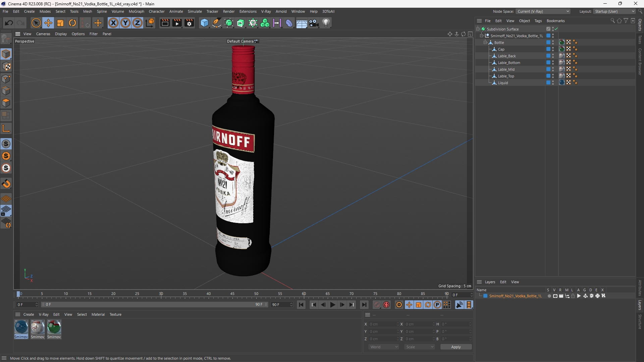Click the Undo arrow icon
644x362 pixels.
(9, 23)
